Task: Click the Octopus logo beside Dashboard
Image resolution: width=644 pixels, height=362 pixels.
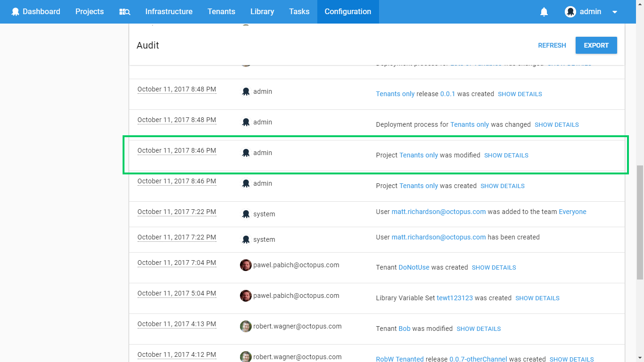Action: (16, 12)
